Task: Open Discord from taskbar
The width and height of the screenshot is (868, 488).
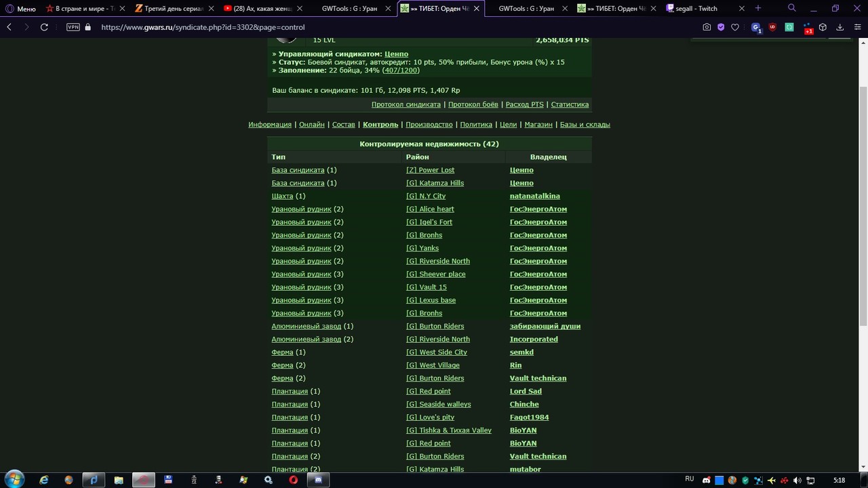Action: click(318, 480)
